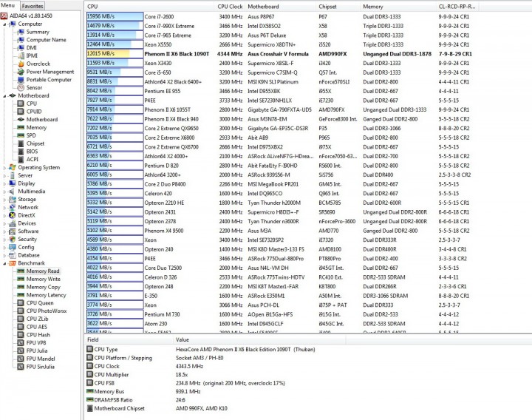The width and height of the screenshot is (532, 420).
Task: Select the Chipset icon
Action: (21, 143)
